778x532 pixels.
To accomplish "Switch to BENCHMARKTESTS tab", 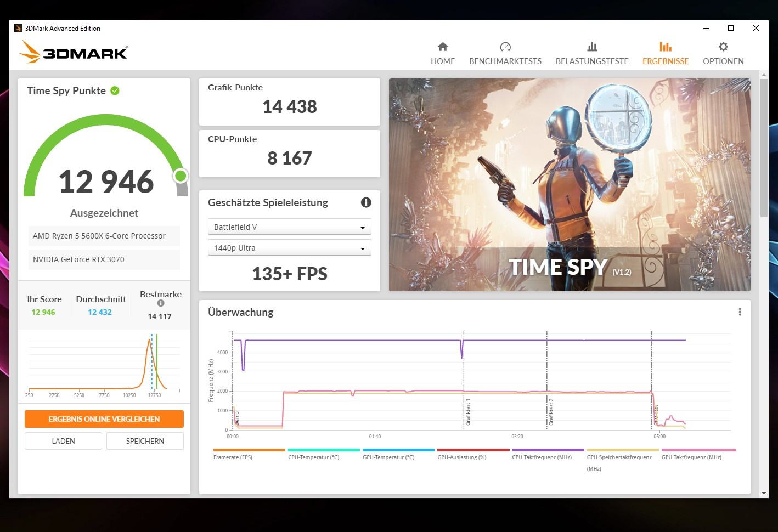I will 505,54.
